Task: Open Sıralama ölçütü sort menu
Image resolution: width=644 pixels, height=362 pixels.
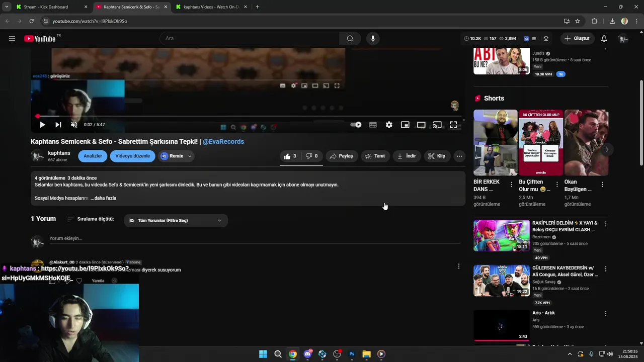Action: click(x=91, y=219)
